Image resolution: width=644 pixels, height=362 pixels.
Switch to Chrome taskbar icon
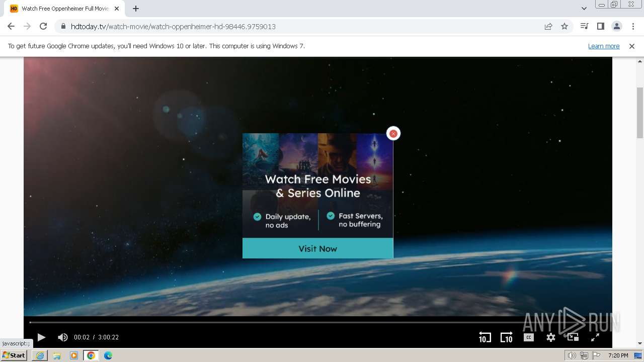click(x=91, y=355)
